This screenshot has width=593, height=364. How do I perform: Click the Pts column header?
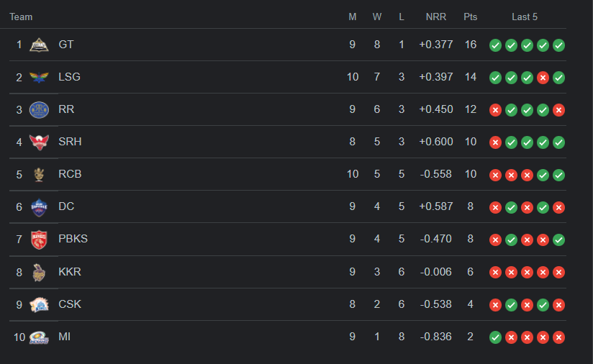[x=471, y=17]
